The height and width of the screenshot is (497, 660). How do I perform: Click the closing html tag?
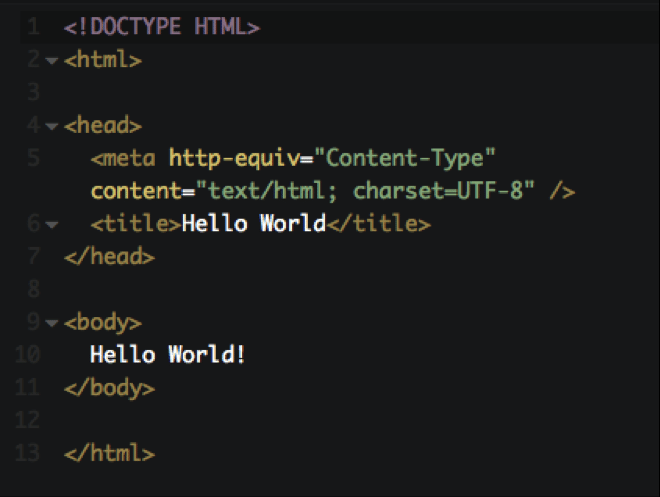(x=109, y=453)
